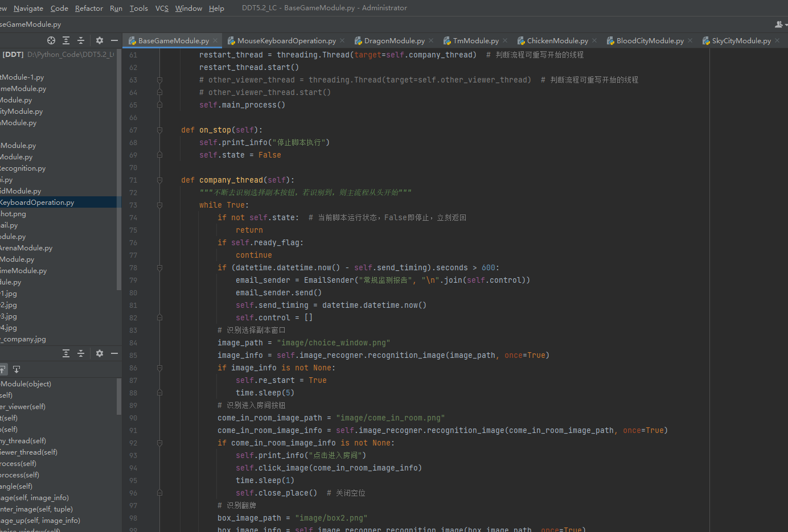Select nter_image(self, tuple) in Structure panel
Viewport: 788px width, 532px height.
point(36,509)
